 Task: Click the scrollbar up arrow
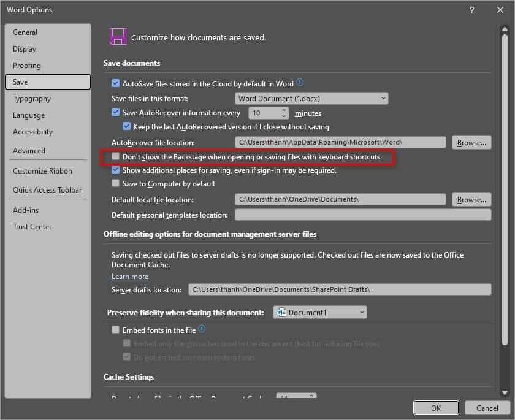pos(505,29)
